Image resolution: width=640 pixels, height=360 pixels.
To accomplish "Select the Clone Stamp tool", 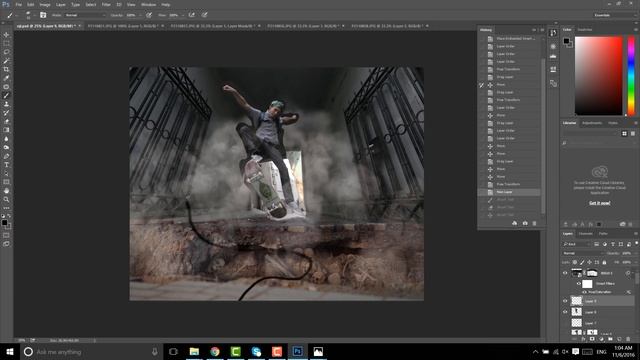I will click(x=6, y=104).
